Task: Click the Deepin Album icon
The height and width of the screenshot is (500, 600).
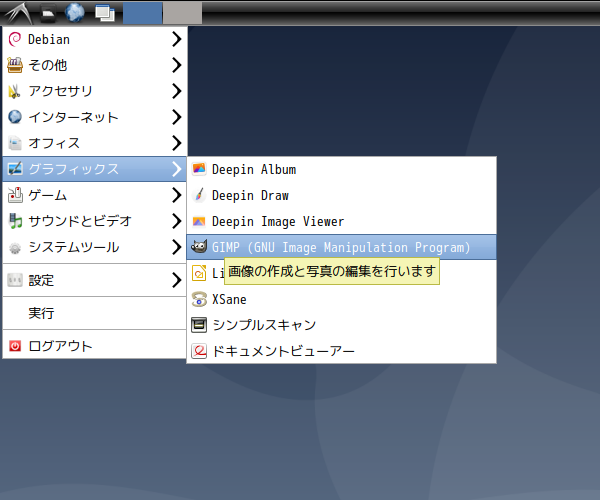Action: click(x=199, y=169)
